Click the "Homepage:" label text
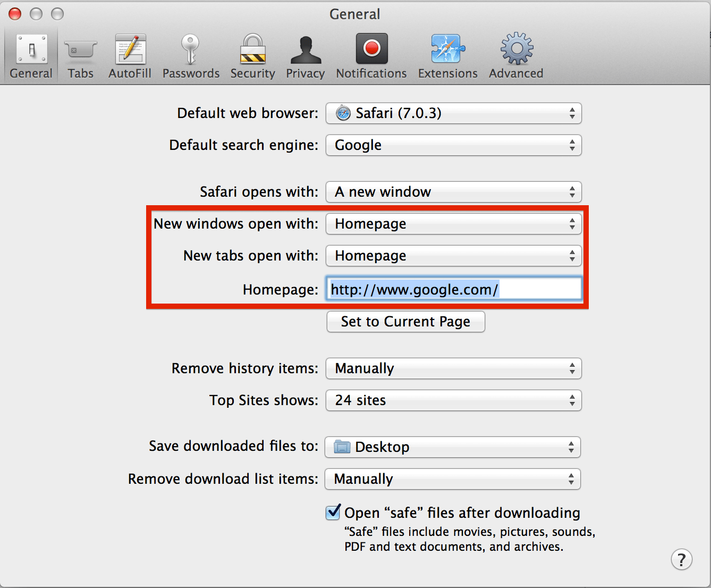Screen dimensions: 711x588 [x=281, y=290]
